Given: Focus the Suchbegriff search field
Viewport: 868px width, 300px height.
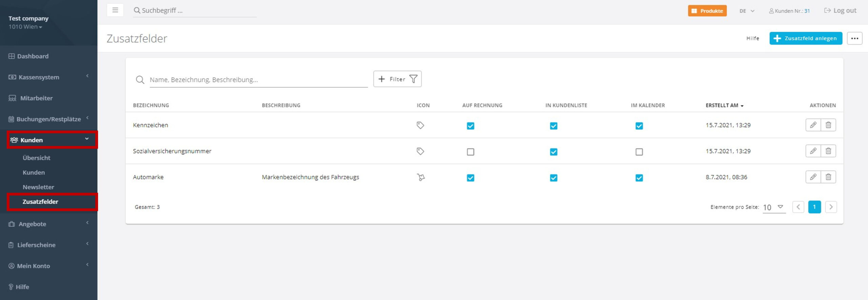Looking at the screenshot, I should click(x=199, y=11).
